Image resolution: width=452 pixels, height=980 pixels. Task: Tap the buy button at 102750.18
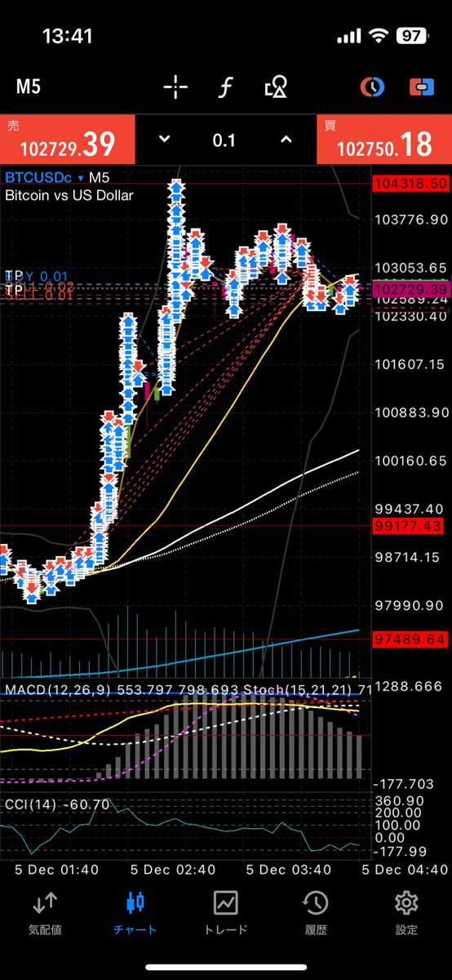[x=384, y=139]
